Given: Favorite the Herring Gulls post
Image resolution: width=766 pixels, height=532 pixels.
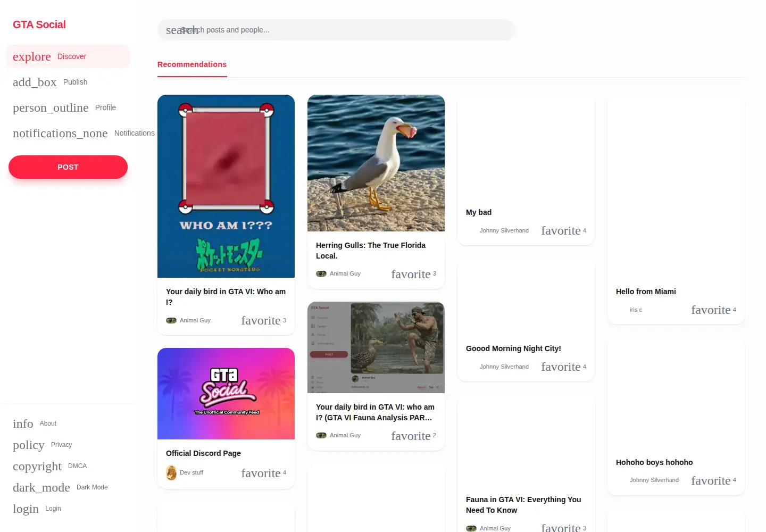Looking at the screenshot, I should pos(411,274).
